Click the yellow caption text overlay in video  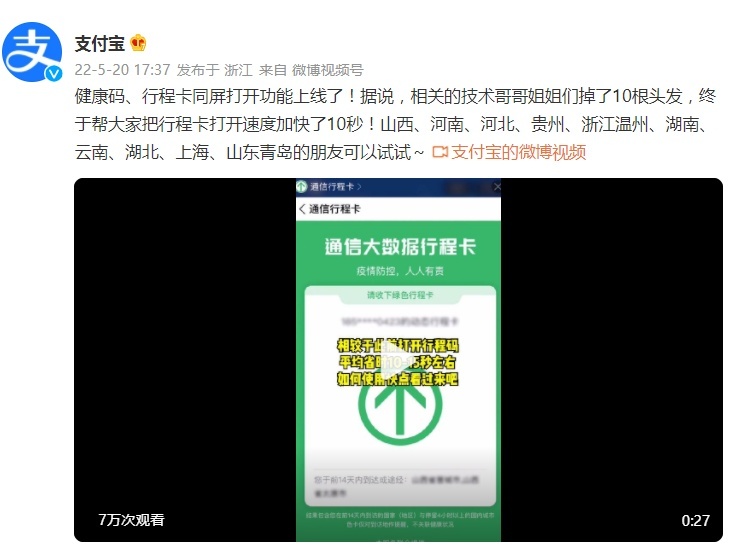point(398,362)
